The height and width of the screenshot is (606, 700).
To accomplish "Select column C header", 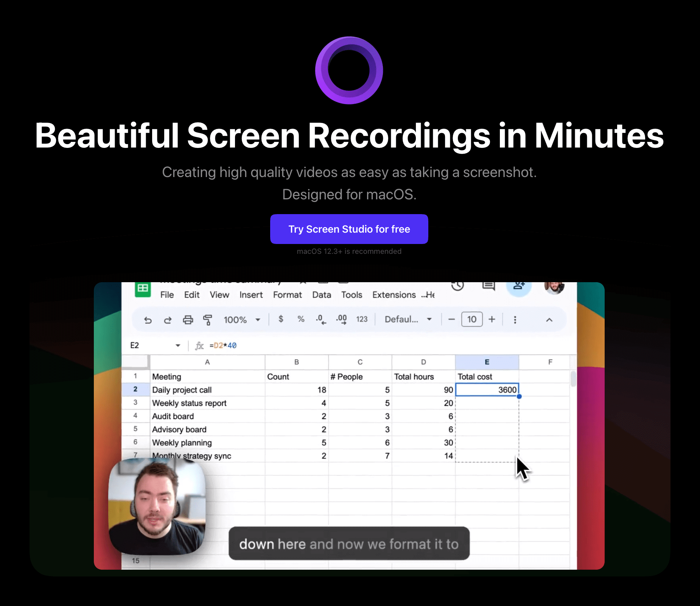I will pos(360,362).
